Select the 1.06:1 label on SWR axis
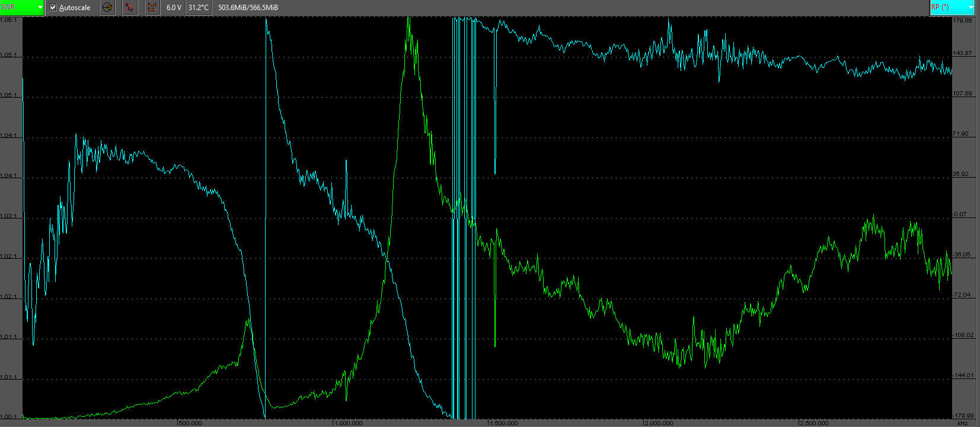The image size is (980, 427). pos(8,20)
